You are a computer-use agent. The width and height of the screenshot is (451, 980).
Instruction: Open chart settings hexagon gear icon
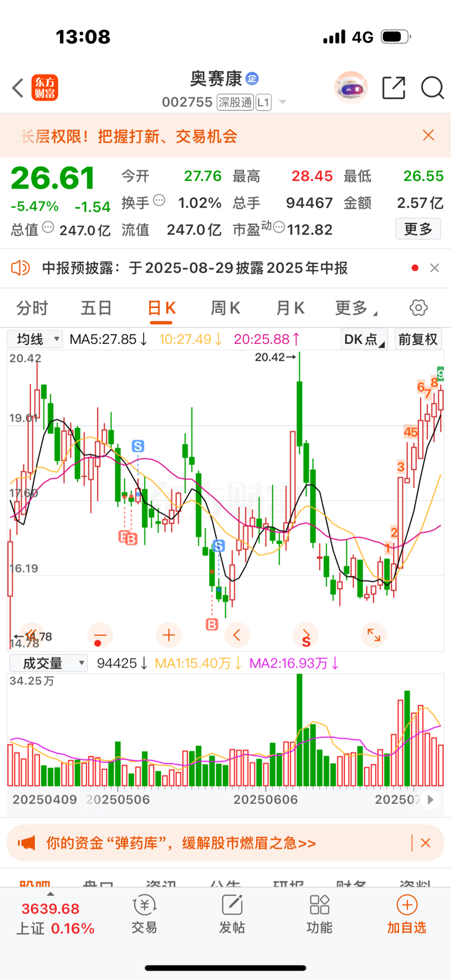tap(418, 307)
